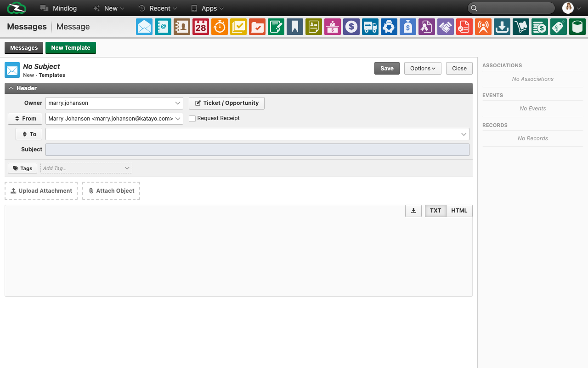Click the 'No Associations' text
This screenshot has height=368, width=588.
[x=533, y=79]
